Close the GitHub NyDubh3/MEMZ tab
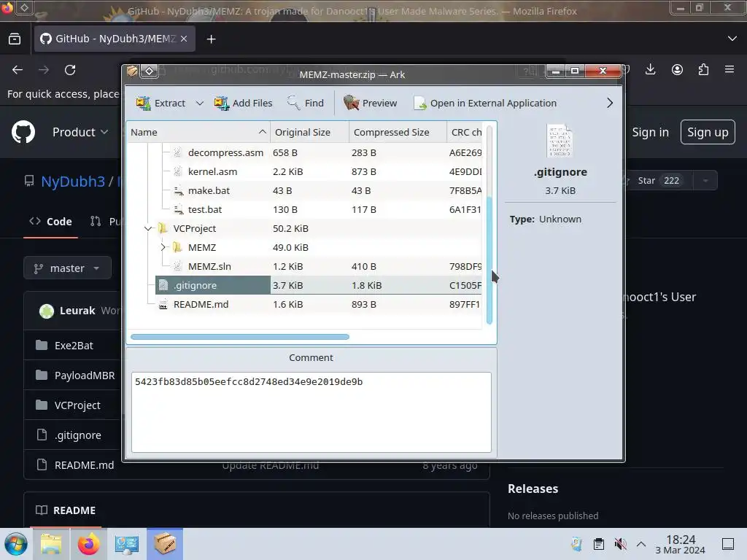Viewport: 747px width, 560px height. click(x=184, y=39)
